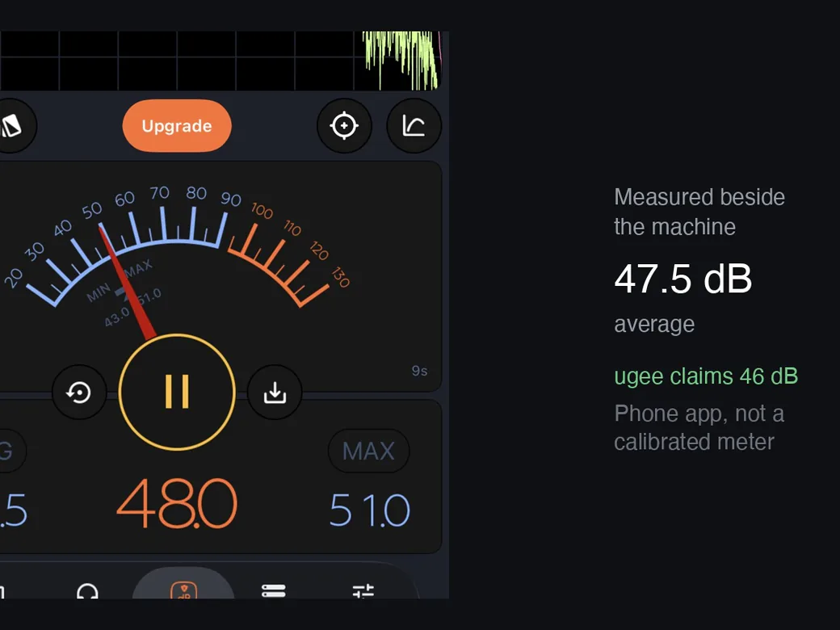Click the ugee claims 46 dB text

(706, 376)
